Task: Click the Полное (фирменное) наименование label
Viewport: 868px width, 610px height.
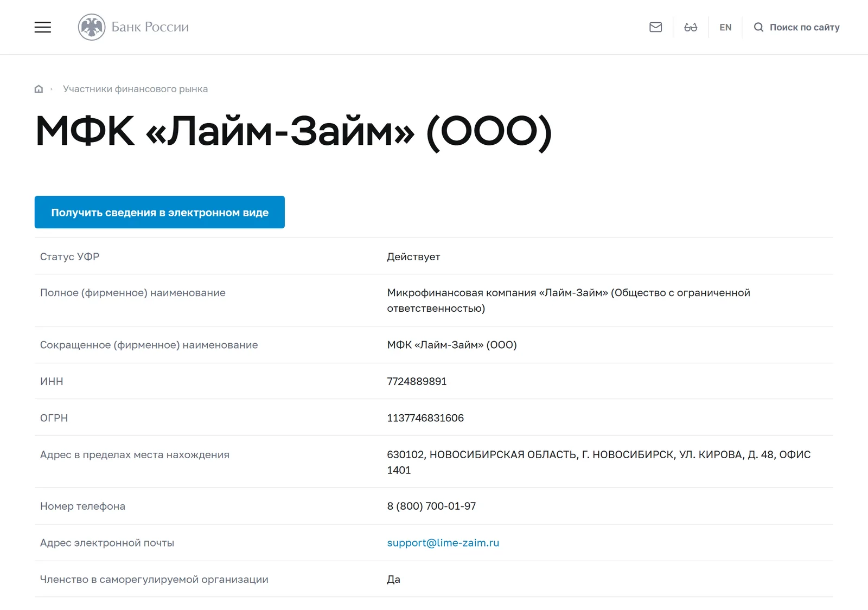Action: (132, 293)
